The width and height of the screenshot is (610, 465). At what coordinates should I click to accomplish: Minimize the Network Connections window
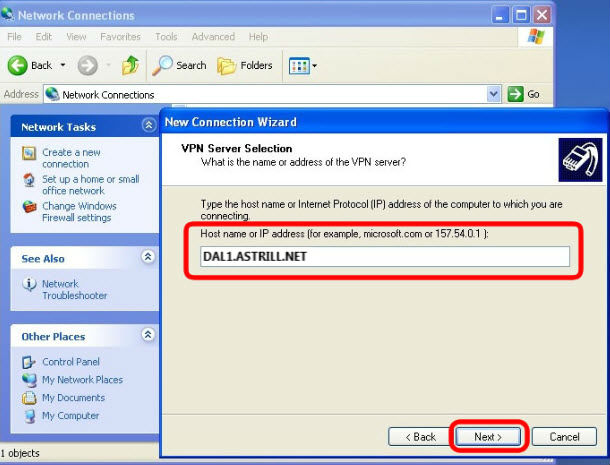pyautogui.click(x=500, y=15)
